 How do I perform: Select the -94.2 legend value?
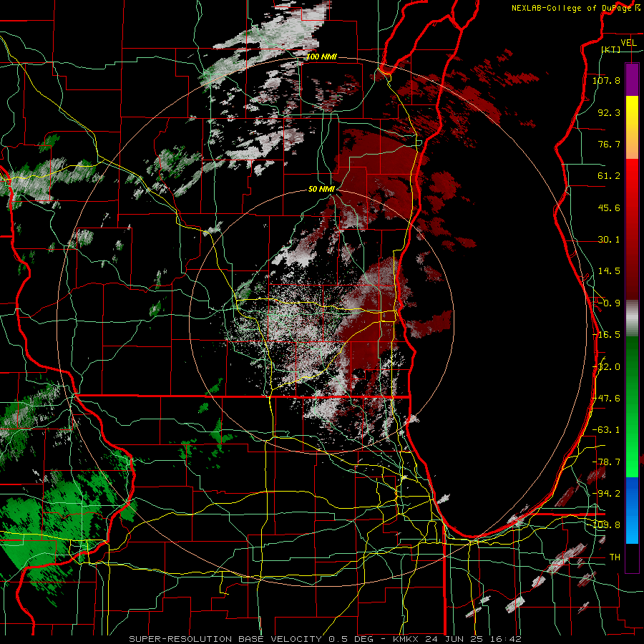click(606, 494)
